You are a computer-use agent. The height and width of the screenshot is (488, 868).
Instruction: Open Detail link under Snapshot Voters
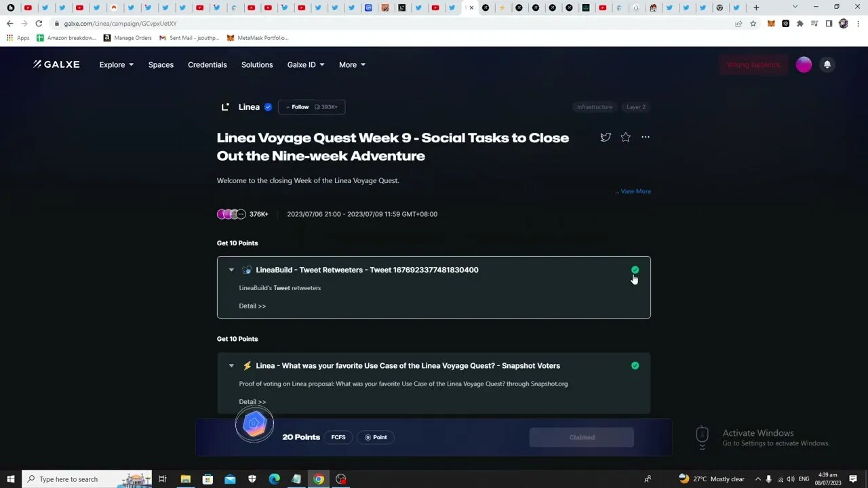coord(252,401)
